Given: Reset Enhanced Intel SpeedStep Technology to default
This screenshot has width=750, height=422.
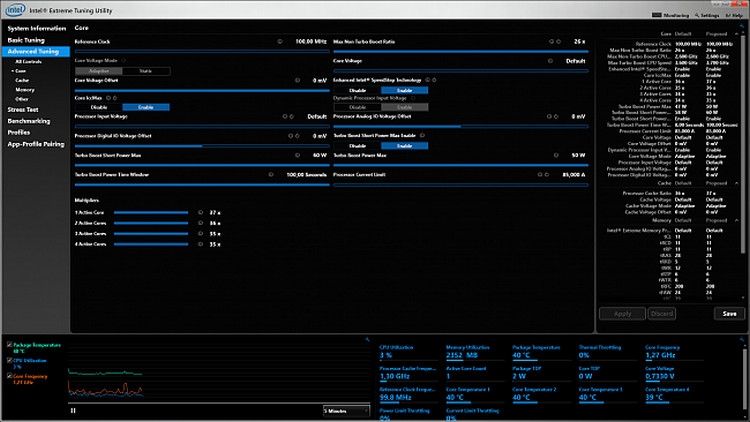Looking at the screenshot, I should tap(434, 80).
